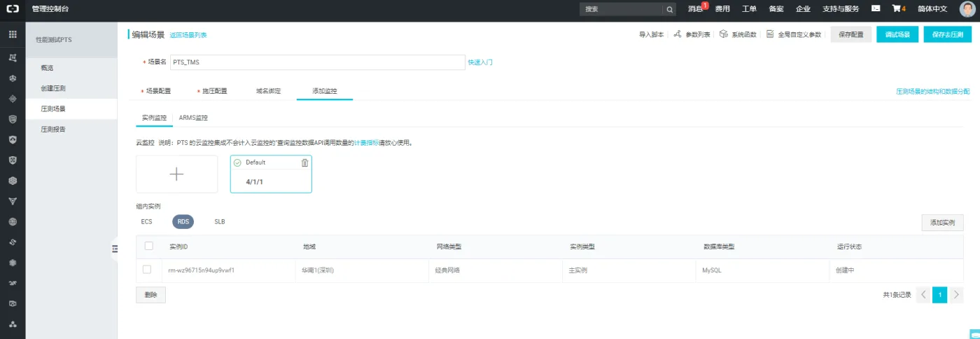Open the shopping cart icon
The height and width of the screenshot is (339, 980).
(x=895, y=9)
